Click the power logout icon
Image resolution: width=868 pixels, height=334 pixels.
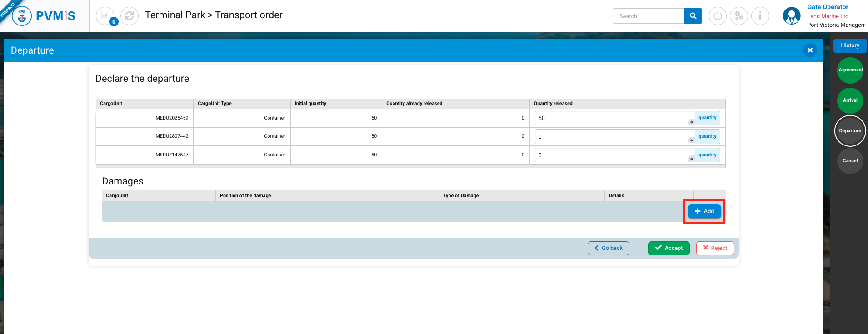tap(718, 16)
